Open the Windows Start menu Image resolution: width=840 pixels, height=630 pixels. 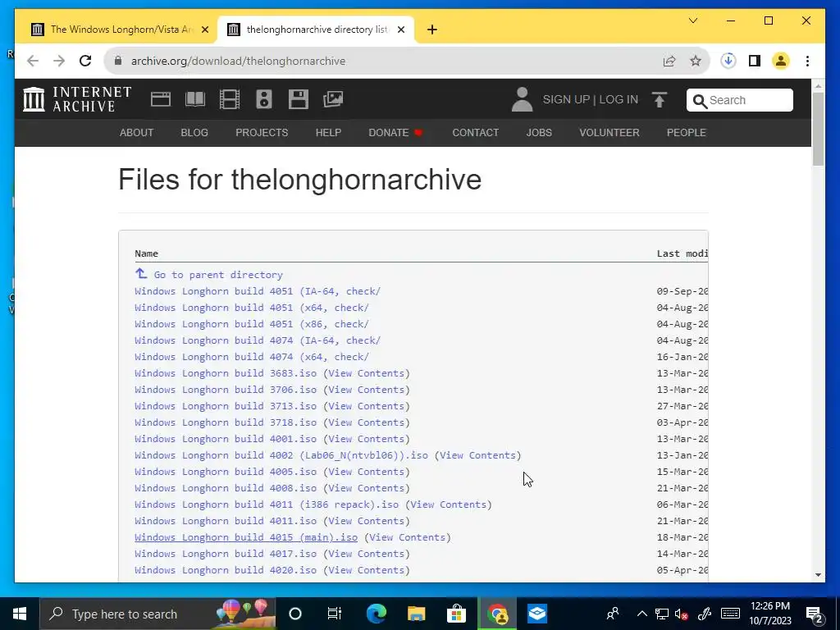(x=20, y=614)
